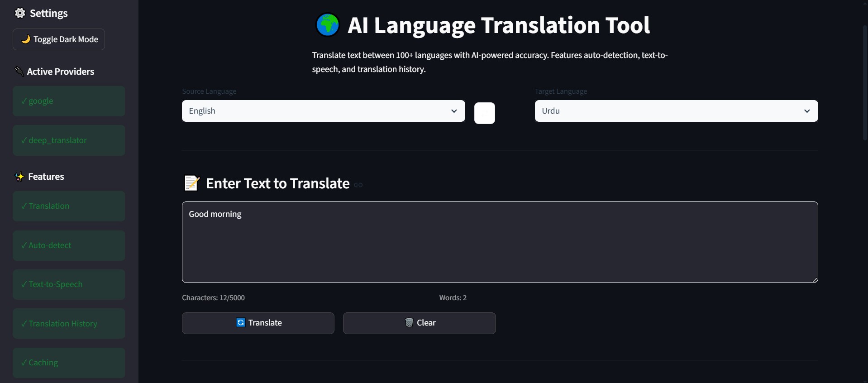
Task: Click the sparkle icon beside Features
Action: [19, 177]
